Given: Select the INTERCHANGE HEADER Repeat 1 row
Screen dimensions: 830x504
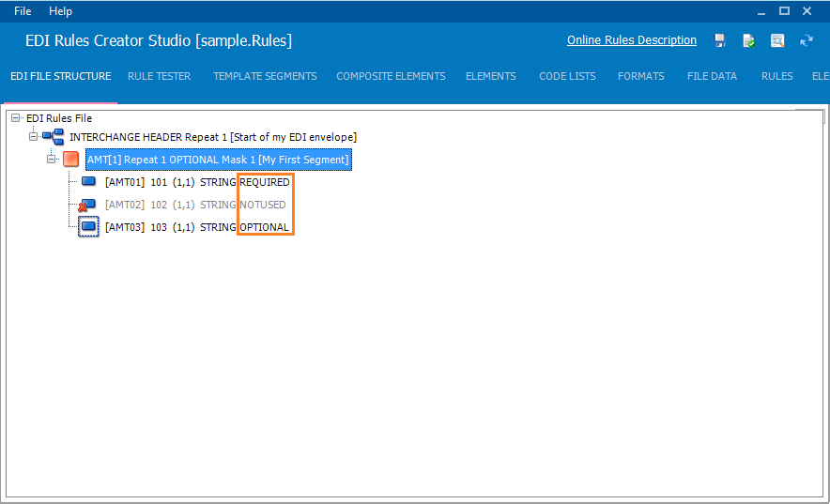Looking at the screenshot, I should pos(213,137).
